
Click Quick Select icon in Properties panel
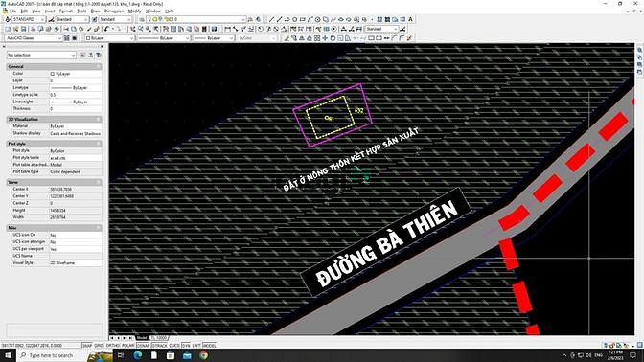pos(99,55)
